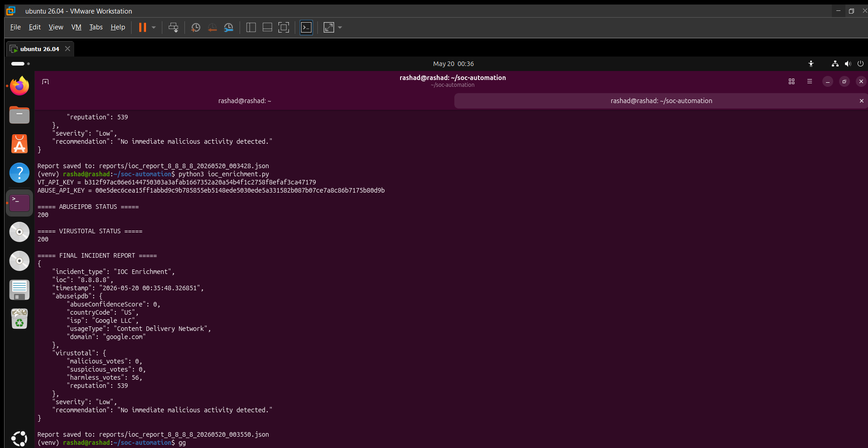Open the Help menu
Image resolution: width=868 pixels, height=448 pixels.
118,27
